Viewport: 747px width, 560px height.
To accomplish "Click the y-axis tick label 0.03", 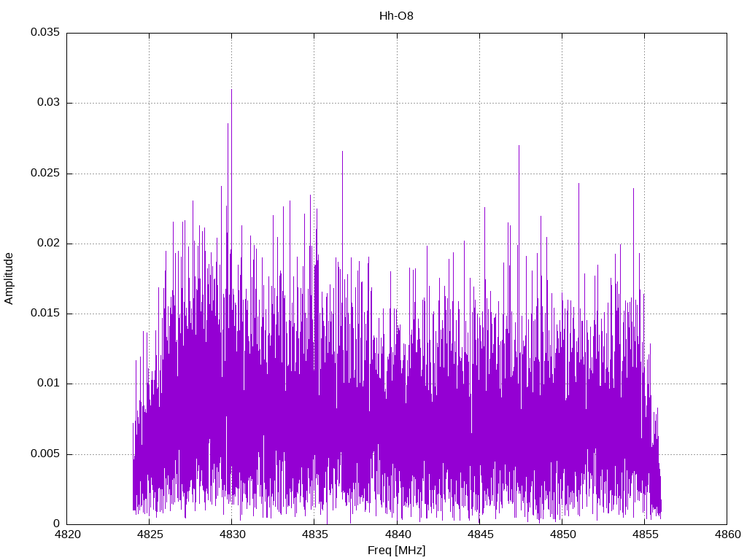I will [49, 102].
